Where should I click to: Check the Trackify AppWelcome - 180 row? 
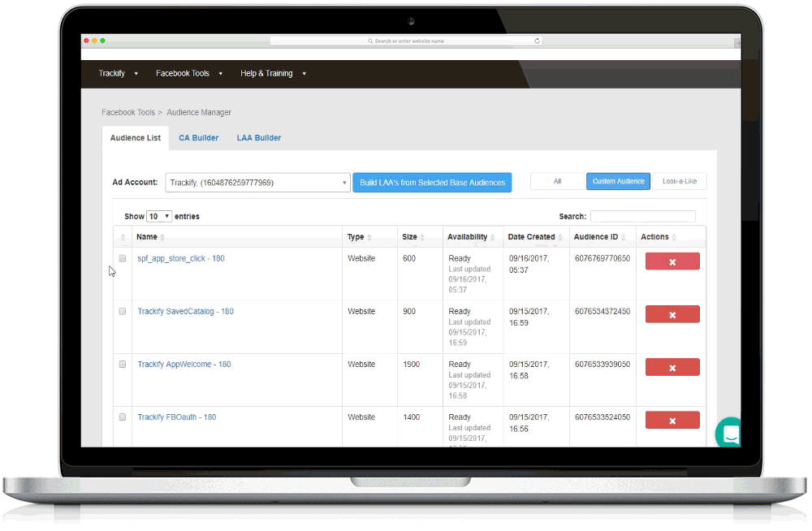pyautogui.click(x=123, y=365)
